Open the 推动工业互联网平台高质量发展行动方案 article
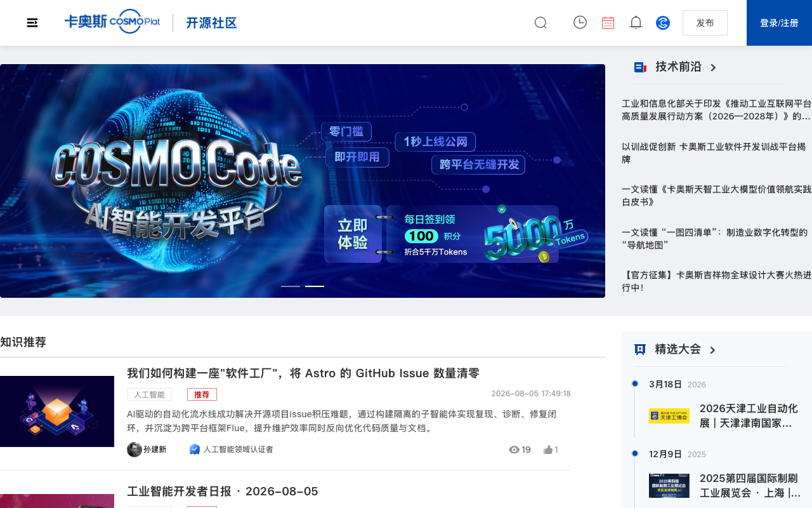Screen dimensions: 812x508 click(x=716, y=110)
